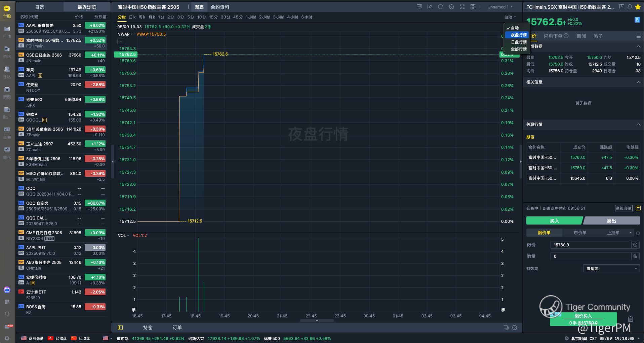This screenshot has height=343, width=644.
Task: Toggle the yellow favorite star for FCHmain
Action: click(638, 7)
